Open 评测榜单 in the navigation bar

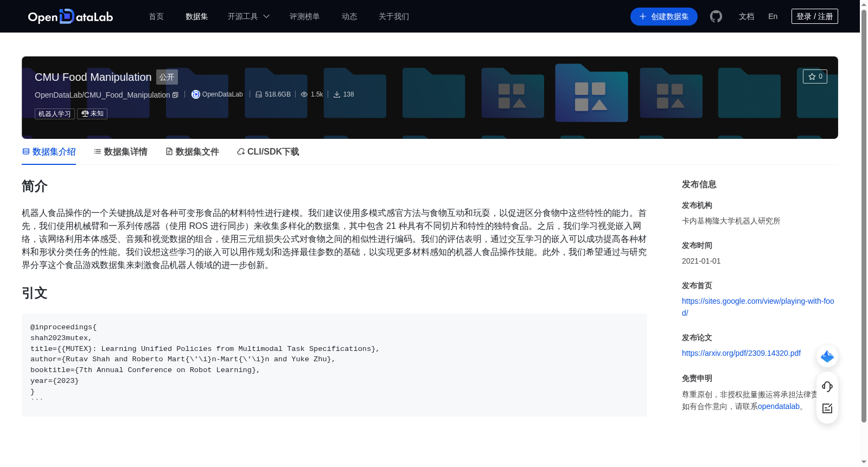coord(305,16)
